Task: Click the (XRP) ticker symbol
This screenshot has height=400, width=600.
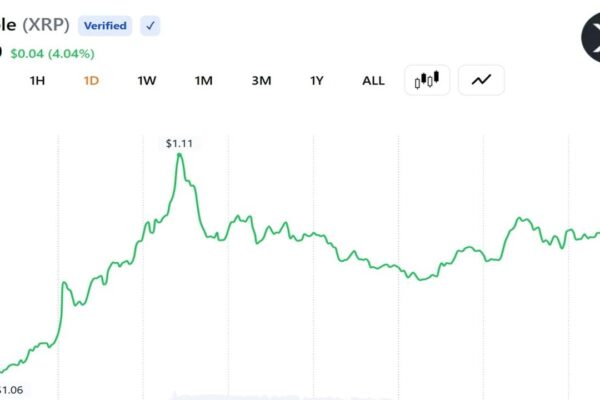Action: pos(46,25)
